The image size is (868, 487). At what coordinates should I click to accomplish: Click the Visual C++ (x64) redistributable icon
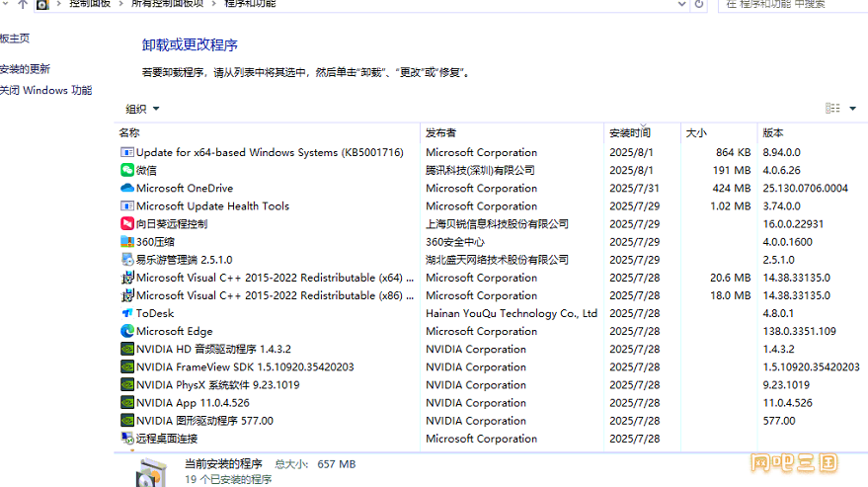point(127,278)
